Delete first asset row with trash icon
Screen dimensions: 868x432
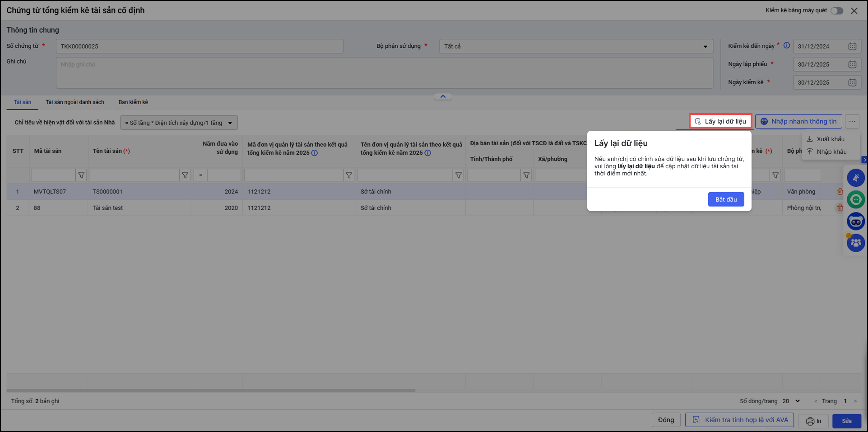[840, 192]
